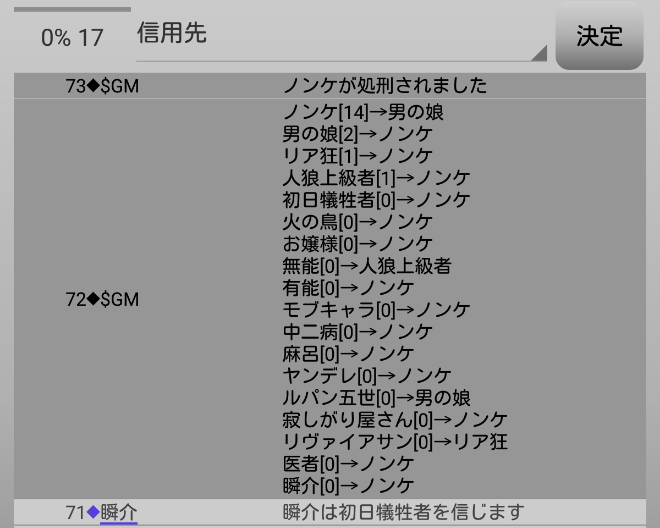
Task: Click the progress bar above 0% 17
Action: pyautogui.click(x=72, y=9)
